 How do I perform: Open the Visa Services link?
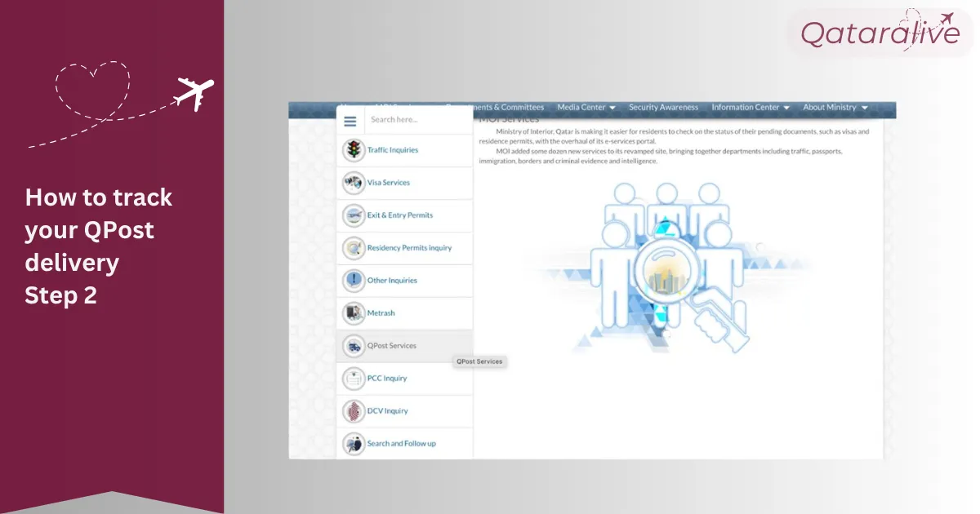389,183
